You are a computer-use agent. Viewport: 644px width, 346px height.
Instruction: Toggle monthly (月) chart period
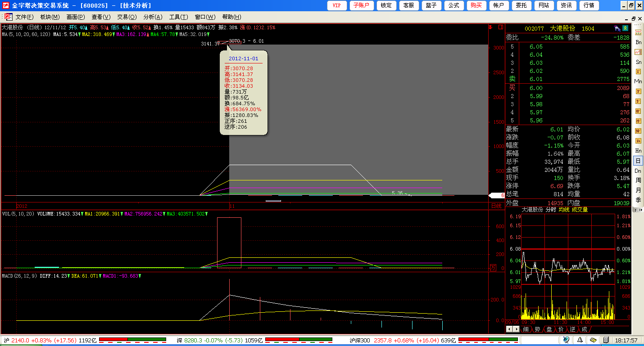pos(638,190)
